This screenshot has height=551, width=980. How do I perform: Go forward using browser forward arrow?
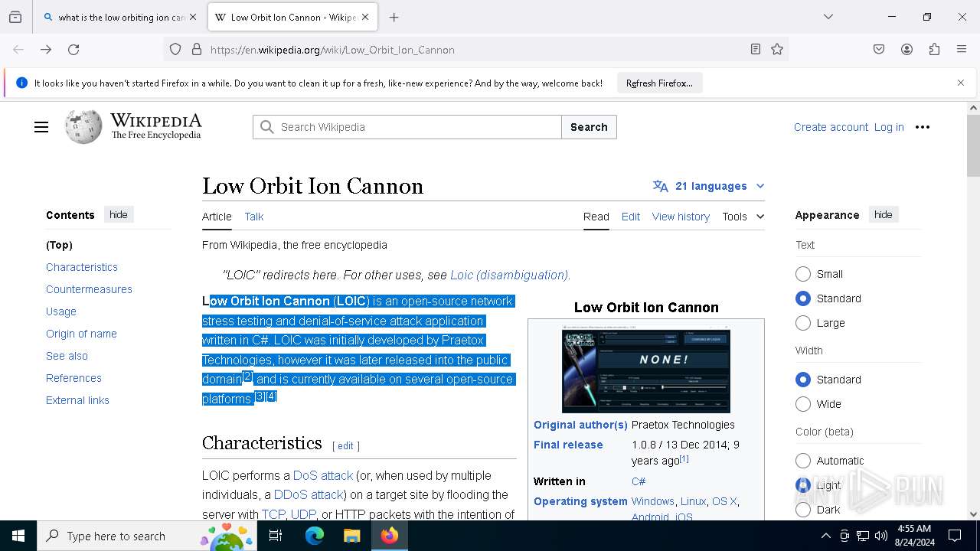pyautogui.click(x=46, y=50)
